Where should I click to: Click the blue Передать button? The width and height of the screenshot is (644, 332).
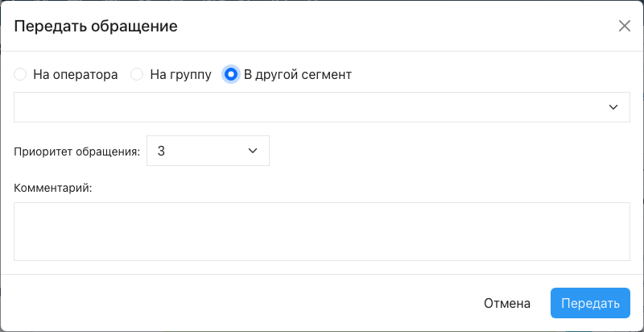[x=590, y=303]
